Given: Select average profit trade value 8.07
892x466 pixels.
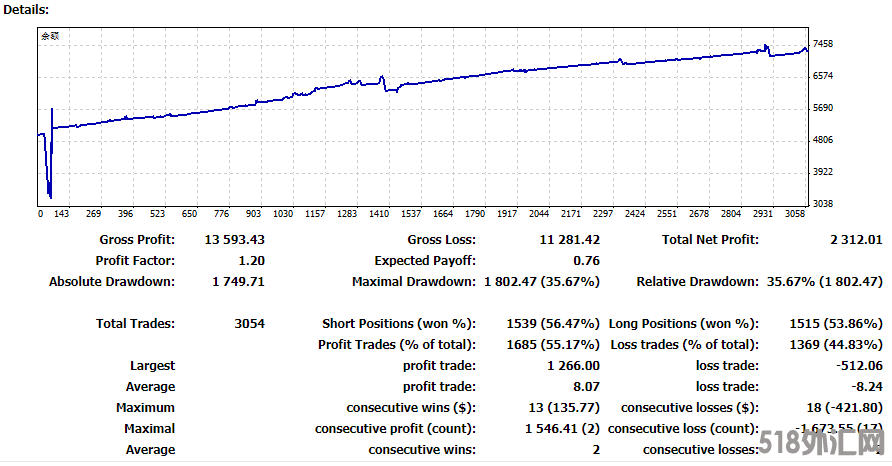Looking at the screenshot, I should click(x=587, y=387).
